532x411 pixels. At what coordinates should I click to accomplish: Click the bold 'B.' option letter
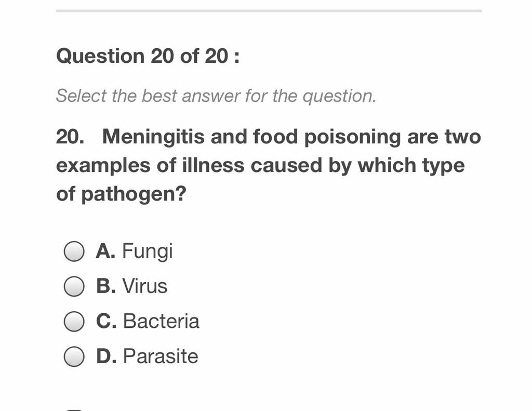point(106,286)
